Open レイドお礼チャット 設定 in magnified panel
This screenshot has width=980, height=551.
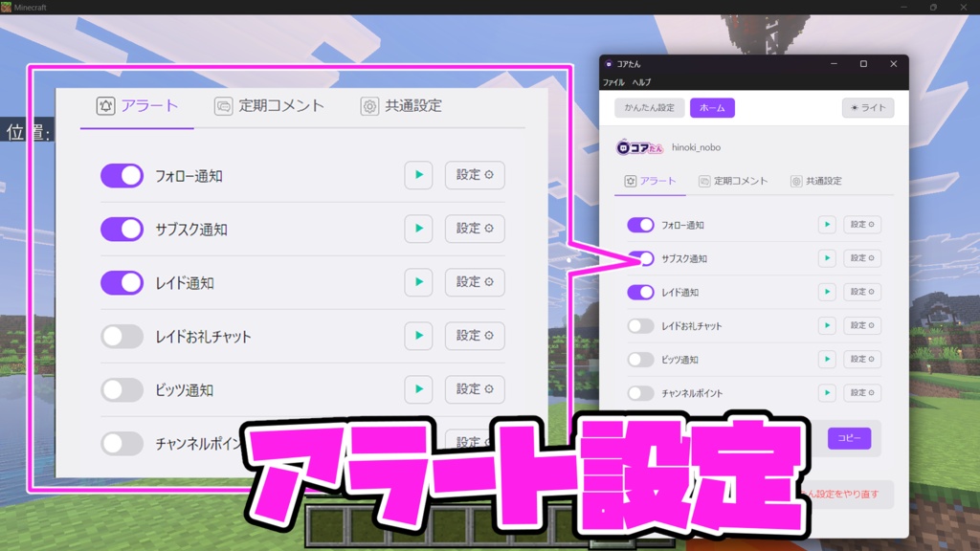tap(475, 336)
